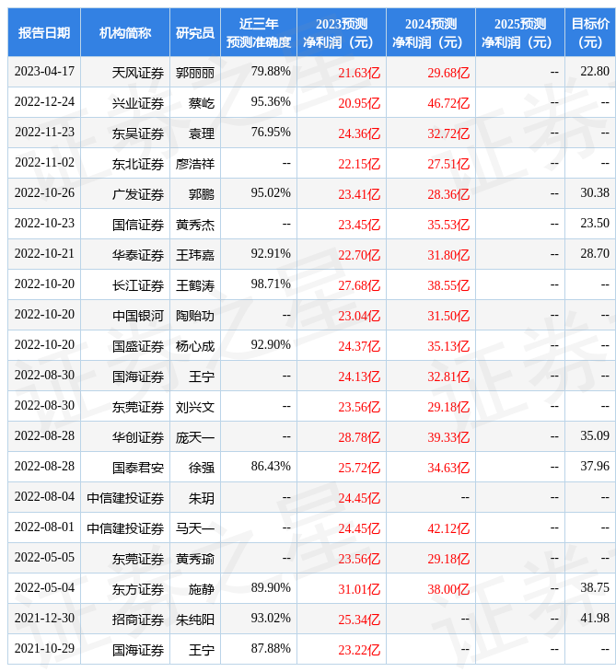The width and height of the screenshot is (616, 672).
Task: Select analyst 庞天一
Action: (195, 438)
